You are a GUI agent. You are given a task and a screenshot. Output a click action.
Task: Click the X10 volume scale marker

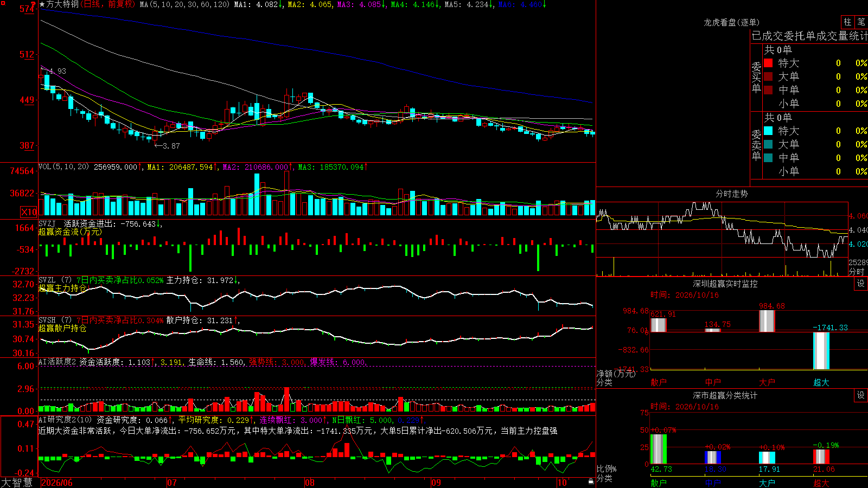pyautogui.click(x=29, y=212)
